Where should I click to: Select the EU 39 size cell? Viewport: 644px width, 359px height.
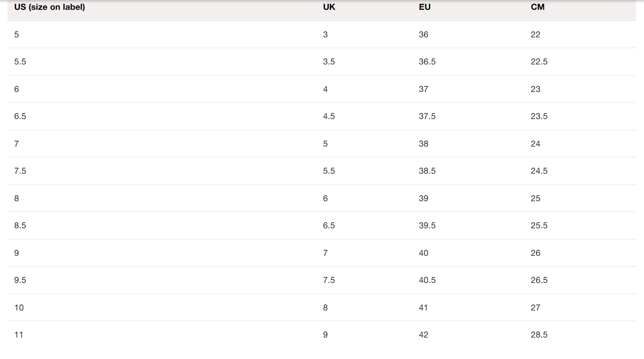pyautogui.click(x=423, y=198)
